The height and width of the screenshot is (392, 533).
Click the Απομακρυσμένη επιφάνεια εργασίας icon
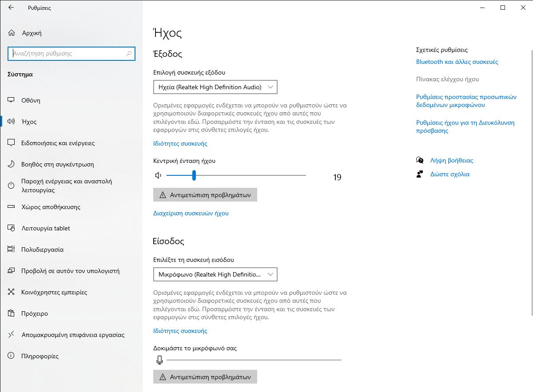point(12,335)
